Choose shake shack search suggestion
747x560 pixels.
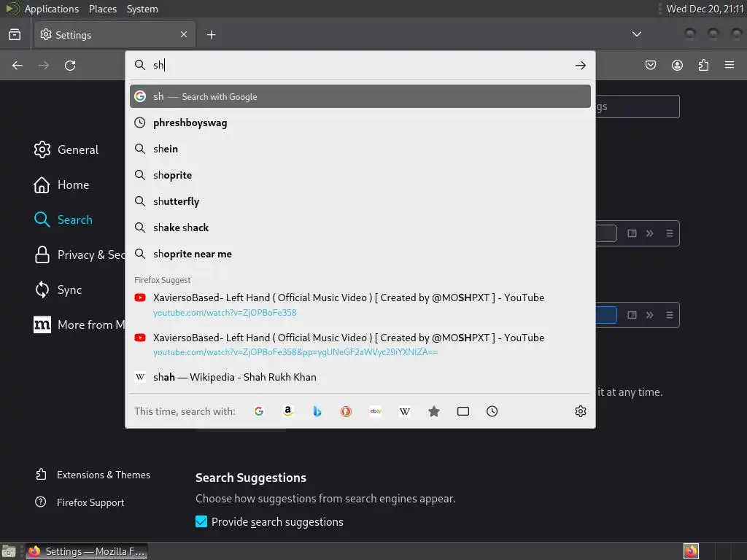[360, 227]
